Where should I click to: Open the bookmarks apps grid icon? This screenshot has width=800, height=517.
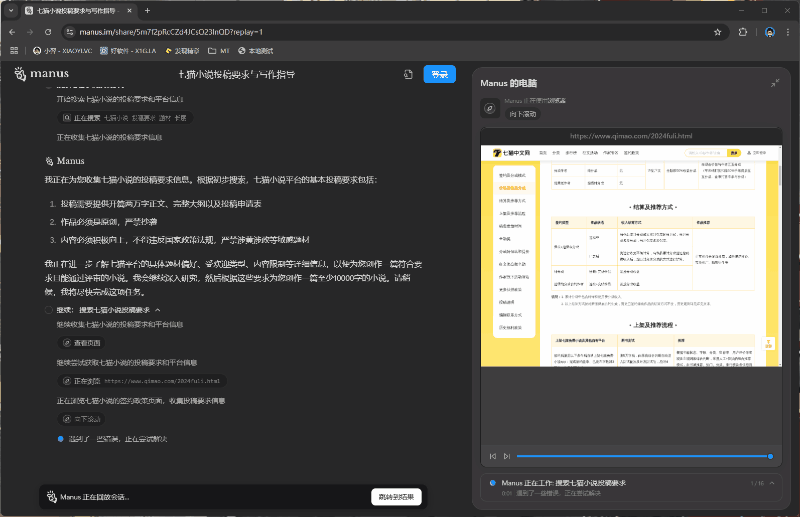click(x=14, y=50)
